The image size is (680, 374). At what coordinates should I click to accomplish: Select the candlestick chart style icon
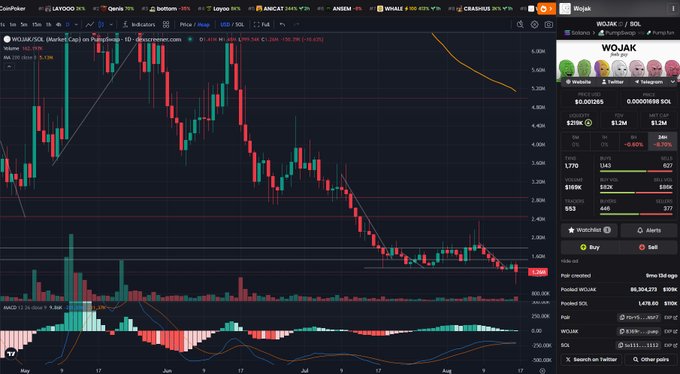pos(101,25)
